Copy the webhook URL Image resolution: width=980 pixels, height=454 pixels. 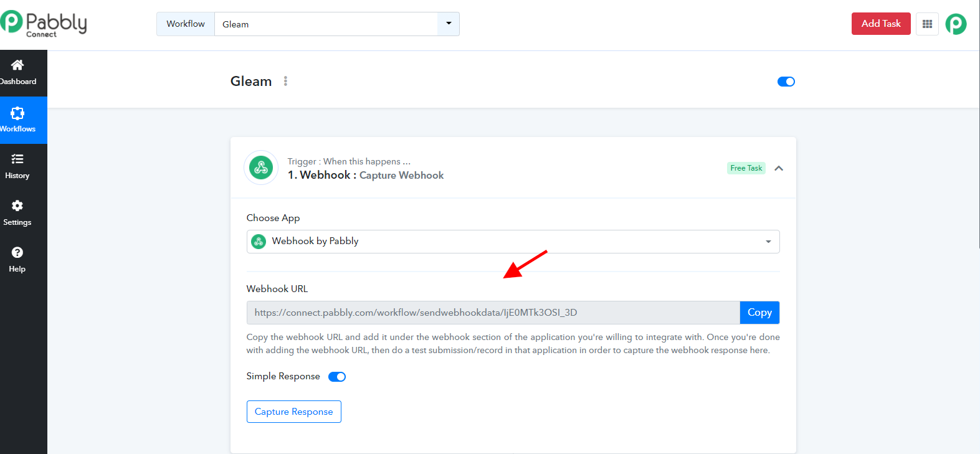point(759,313)
